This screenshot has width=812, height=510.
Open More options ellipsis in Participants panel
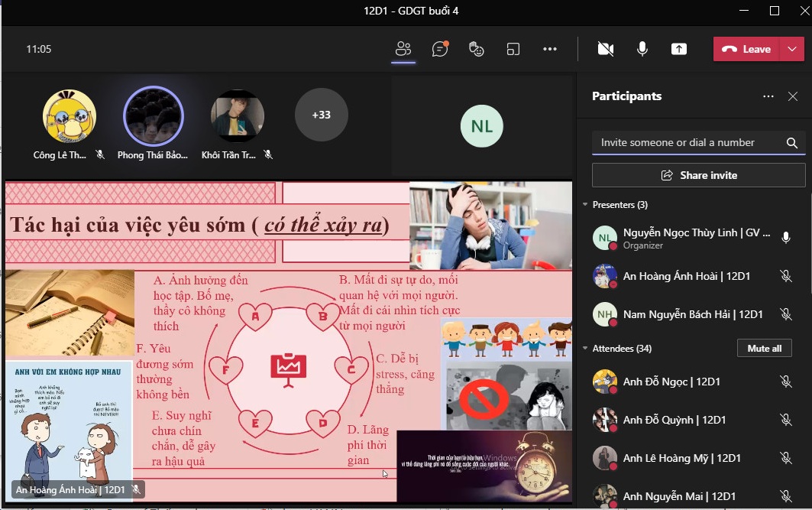768,96
